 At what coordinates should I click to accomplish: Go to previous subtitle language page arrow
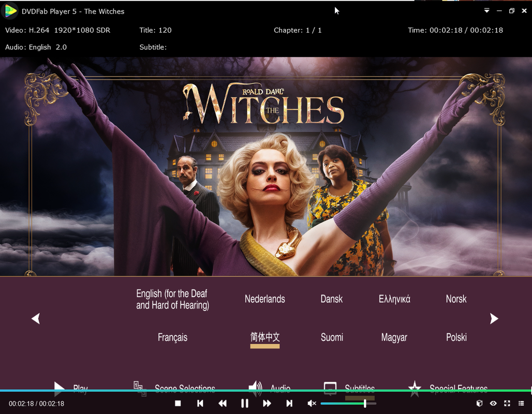[x=36, y=318]
